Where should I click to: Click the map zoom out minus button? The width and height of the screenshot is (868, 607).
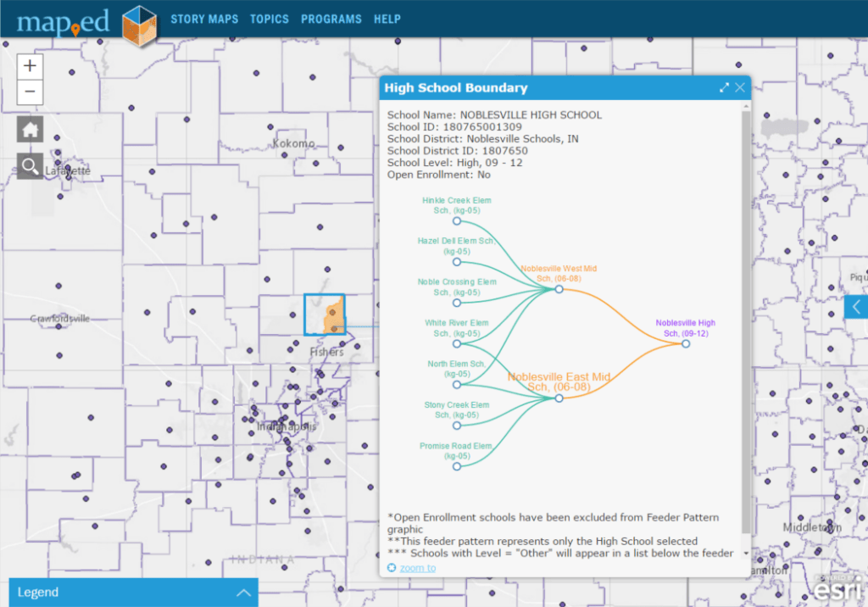tap(30, 92)
